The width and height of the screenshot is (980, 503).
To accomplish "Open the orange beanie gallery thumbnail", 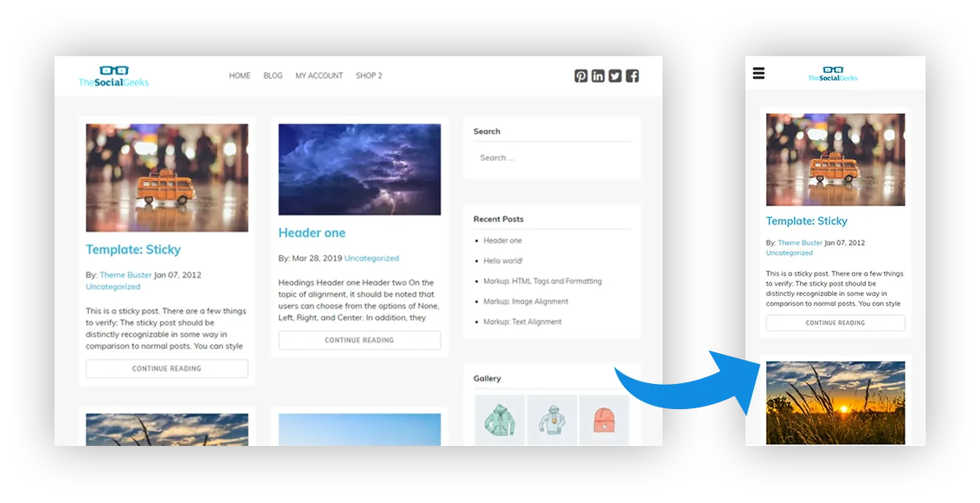I will tap(604, 420).
